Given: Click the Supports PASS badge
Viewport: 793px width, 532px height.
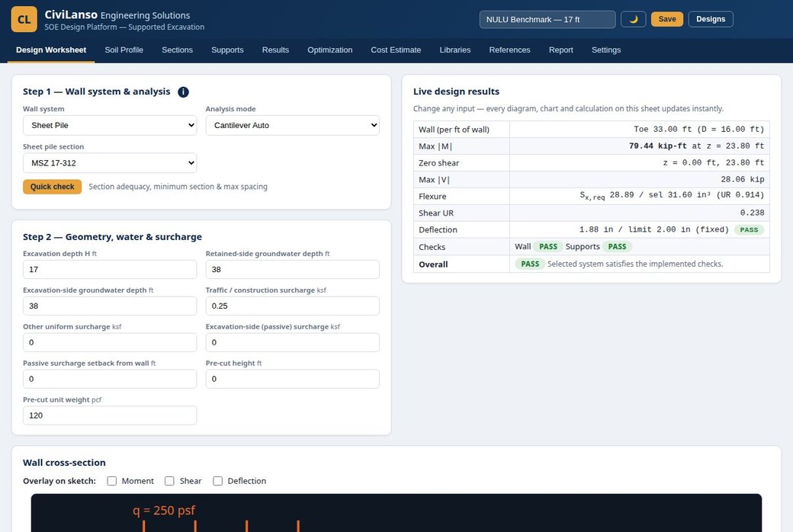Looking at the screenshot, I should 617,247.
